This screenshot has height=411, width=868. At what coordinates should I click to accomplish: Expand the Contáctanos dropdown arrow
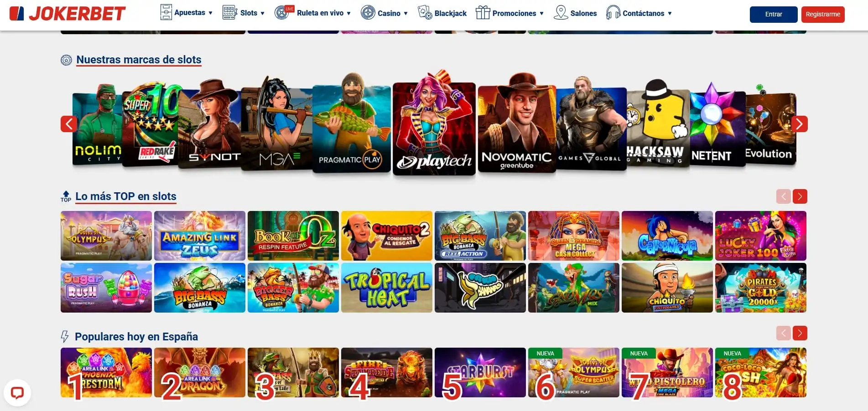(x=670, y=14)
